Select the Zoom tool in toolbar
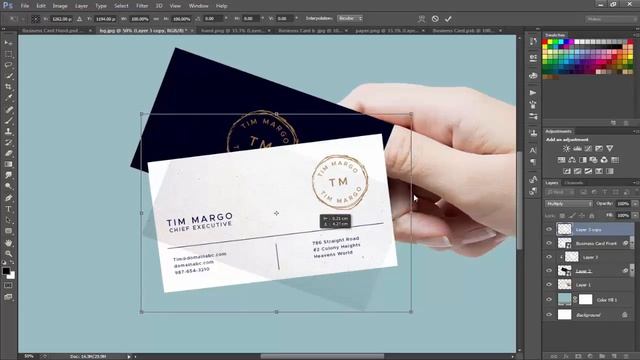Image resolution: width=640 pixels, height=360 pixels. (x=8, y=253)
